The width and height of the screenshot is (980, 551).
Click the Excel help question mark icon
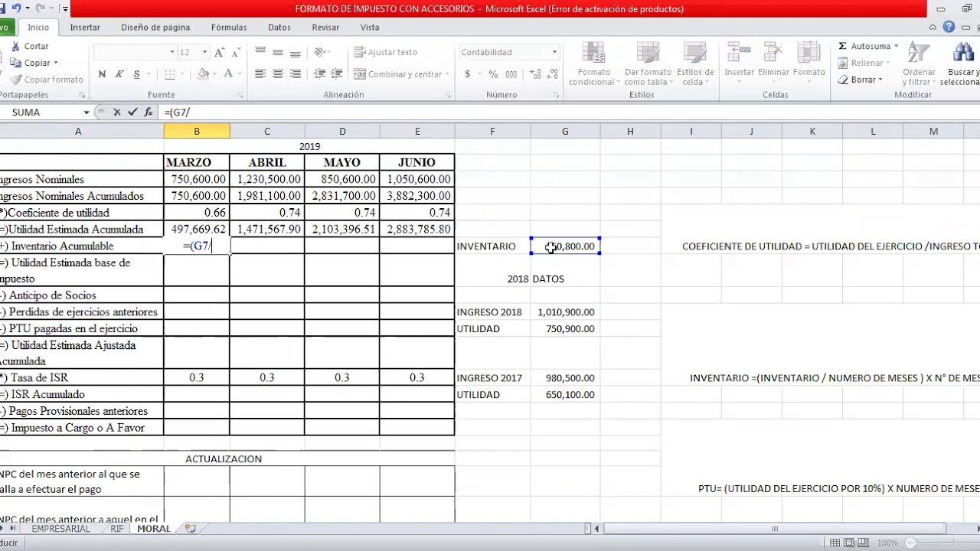click(949, 27)
